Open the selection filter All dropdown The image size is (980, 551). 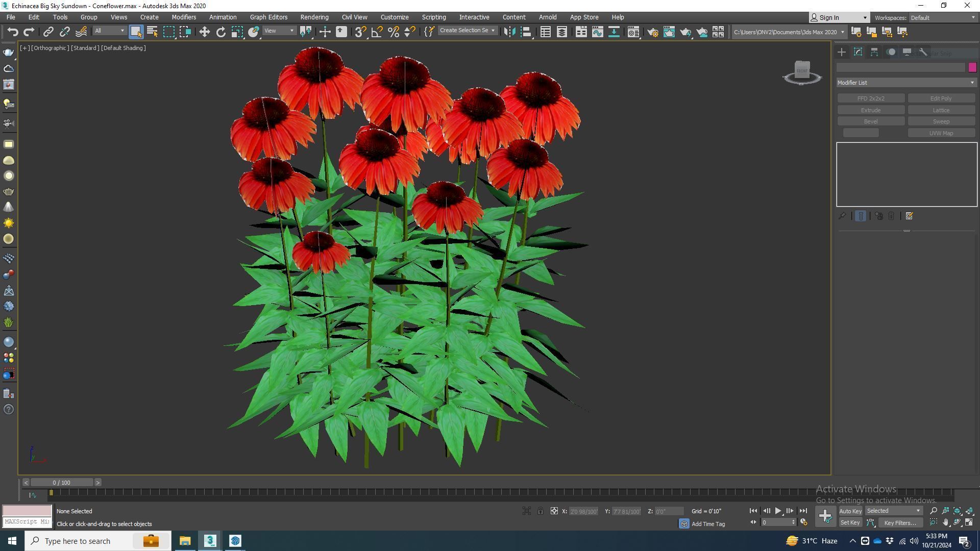[x=109, y=31]
